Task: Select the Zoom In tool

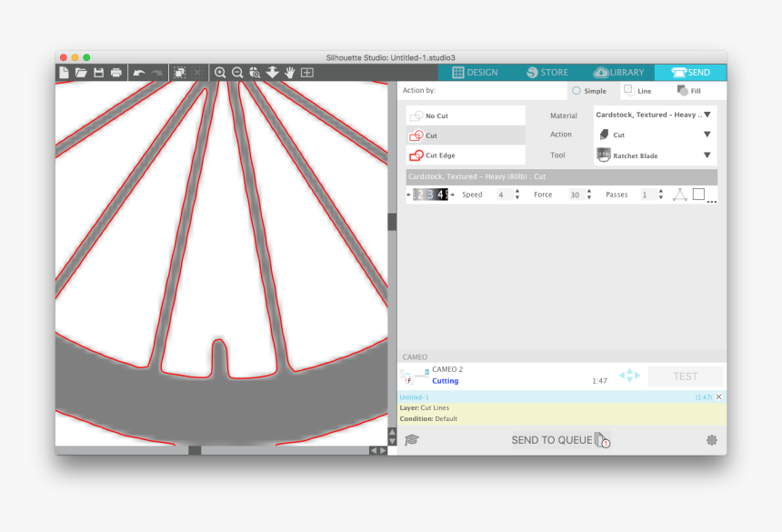Action: pyautogui.click(x=221, y=73)
